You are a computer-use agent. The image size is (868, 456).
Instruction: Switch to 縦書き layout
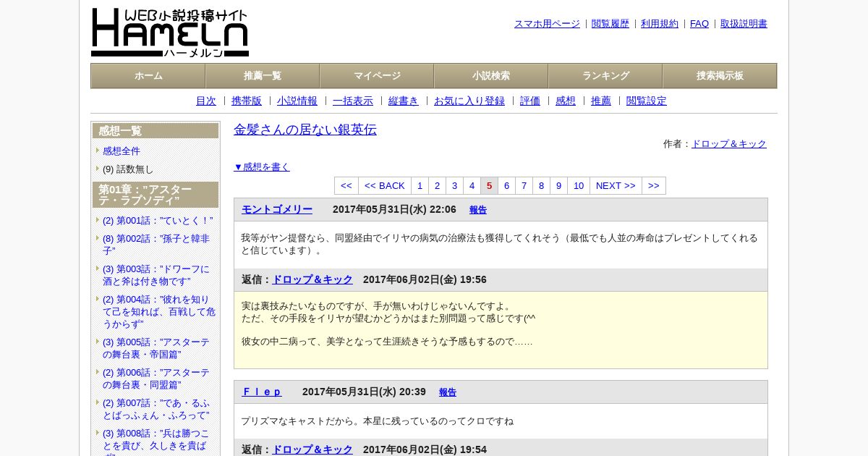click(x=404, y=101)
